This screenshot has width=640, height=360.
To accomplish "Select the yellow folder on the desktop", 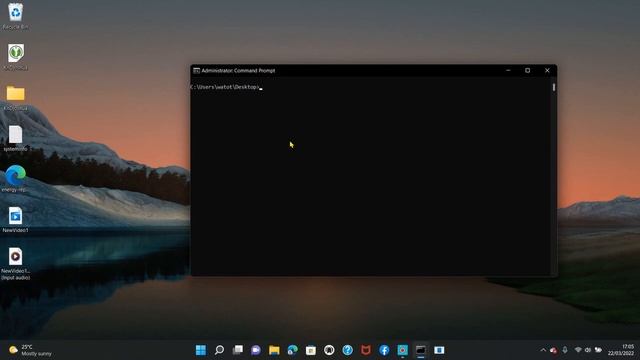I will (16, 97).
